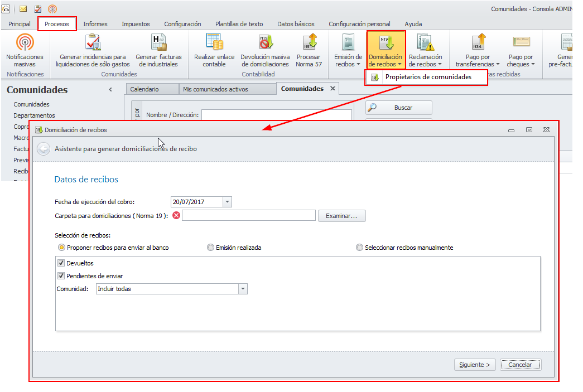Open the Impuestos ribbon tab
The image size is (583, 392).
click(136, 24)
